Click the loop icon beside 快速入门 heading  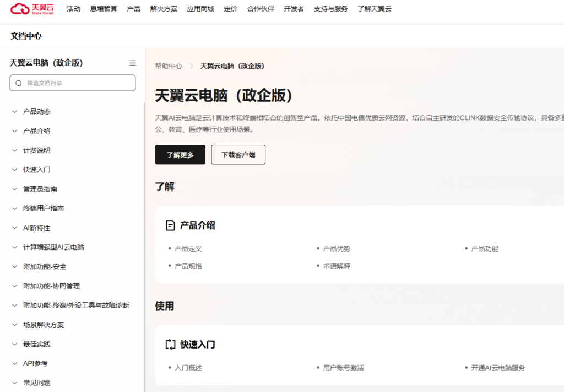click(x=170, y=344)
